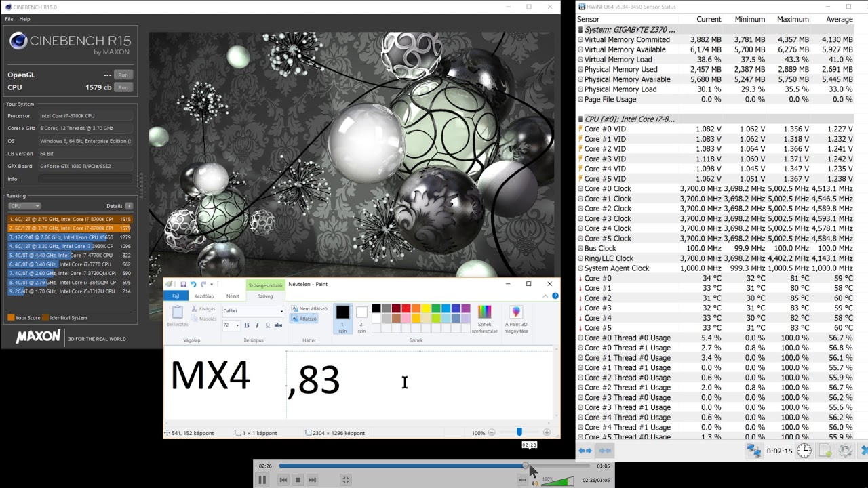Screen dimensions: 868x488
Task: Select Core i5-3317U ranking row
Action: click(x=70, y=291)
